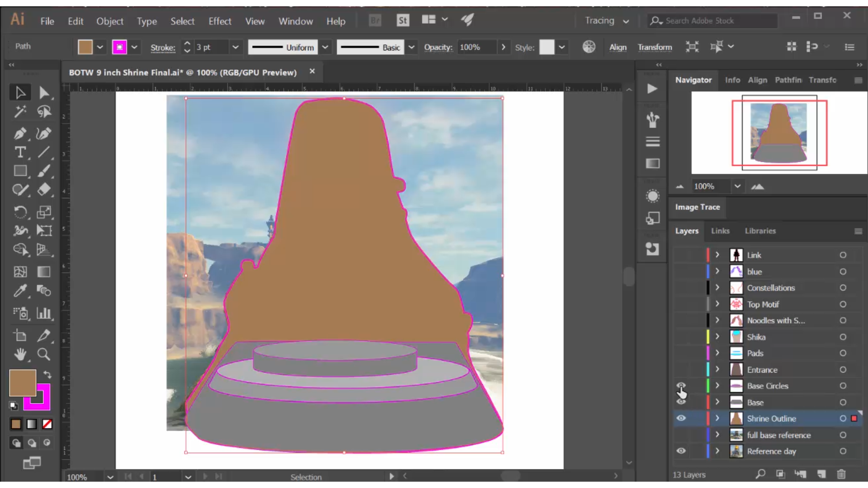Click the Align link in control bar
868x488 pixels.
tap(618, 47)
